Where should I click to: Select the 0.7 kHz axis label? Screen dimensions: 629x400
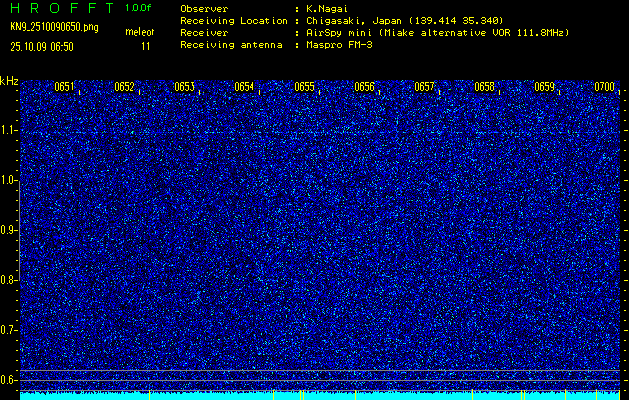[x=9, y=330]
